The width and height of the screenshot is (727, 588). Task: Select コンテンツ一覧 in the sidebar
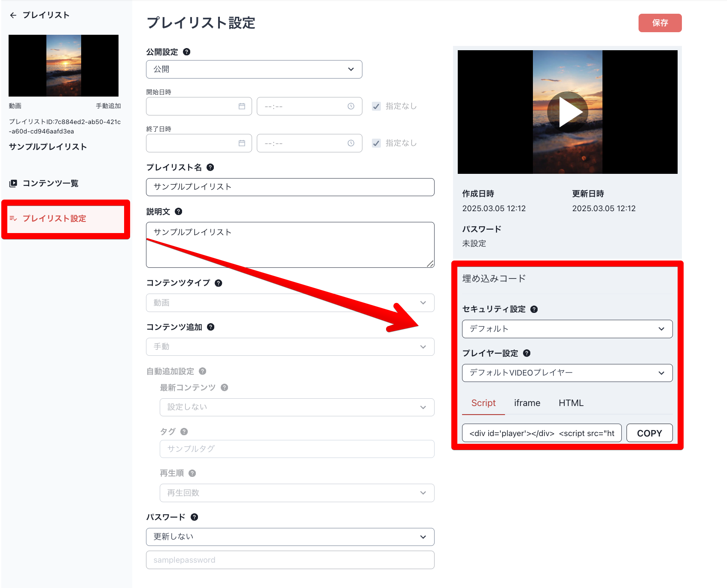(50, 183)
